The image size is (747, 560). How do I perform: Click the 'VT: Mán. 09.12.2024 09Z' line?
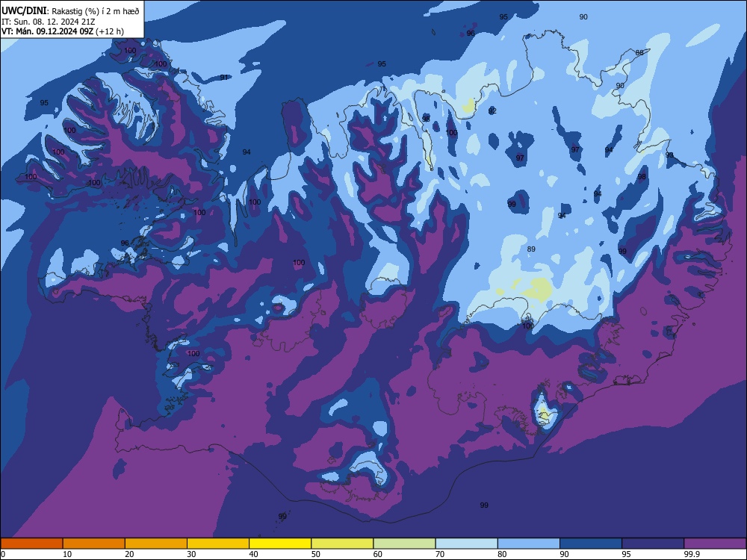tap(47, 31)
